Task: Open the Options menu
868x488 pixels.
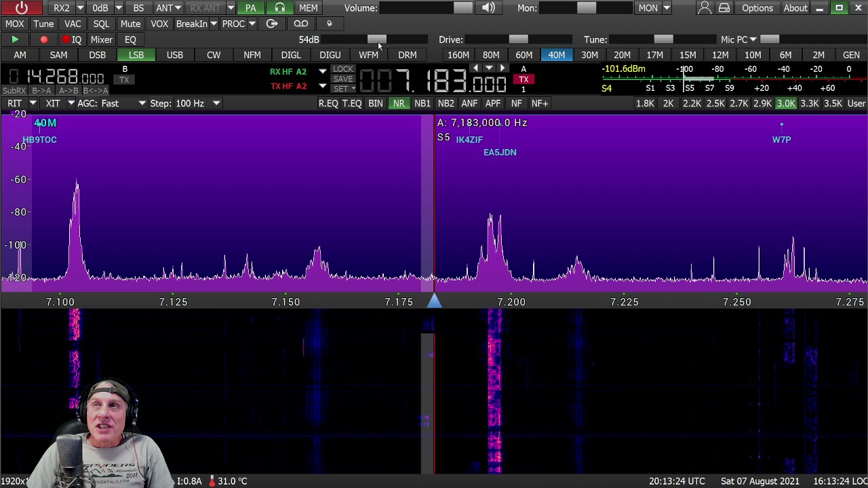Action: pyautogui.click(x=757, y=8)
